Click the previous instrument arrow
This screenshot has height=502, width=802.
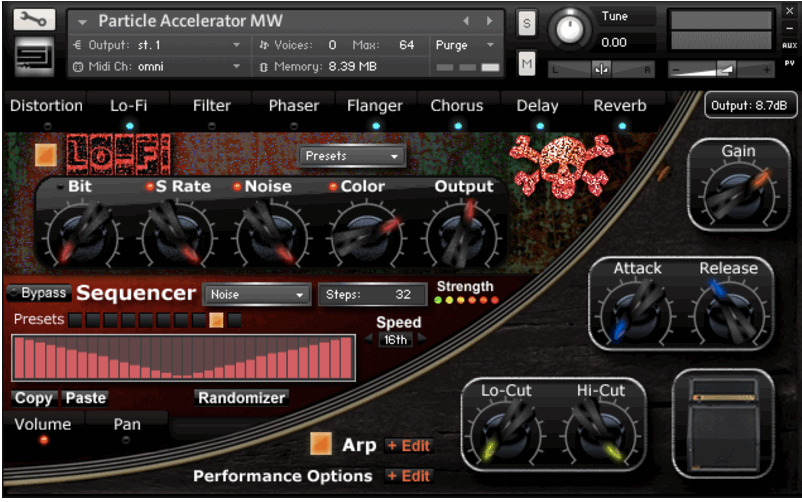point(466,21)
